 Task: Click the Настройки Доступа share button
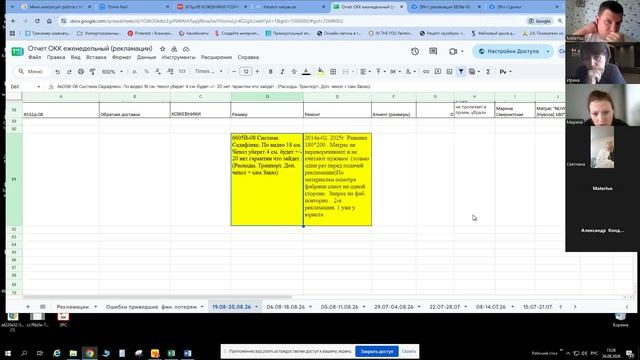point(509,51)
